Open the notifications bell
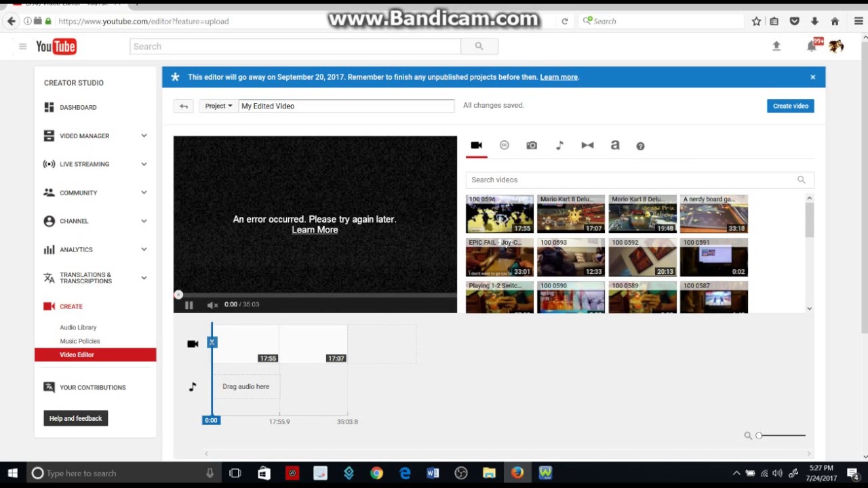 point(812,46)
